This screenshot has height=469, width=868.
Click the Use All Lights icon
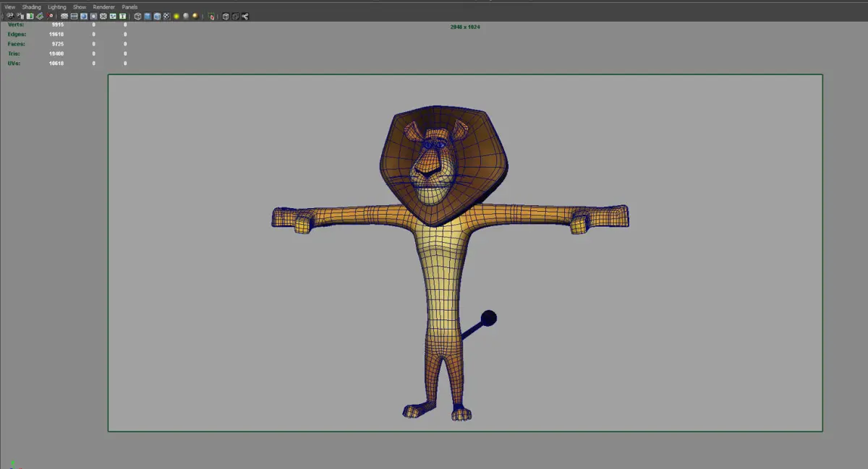click(176, 16)
